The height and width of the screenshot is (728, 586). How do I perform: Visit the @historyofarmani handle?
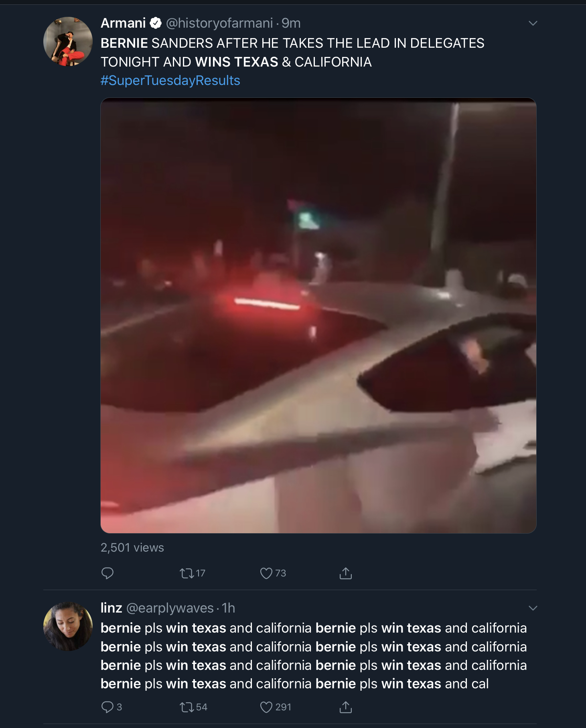point(219,23)
